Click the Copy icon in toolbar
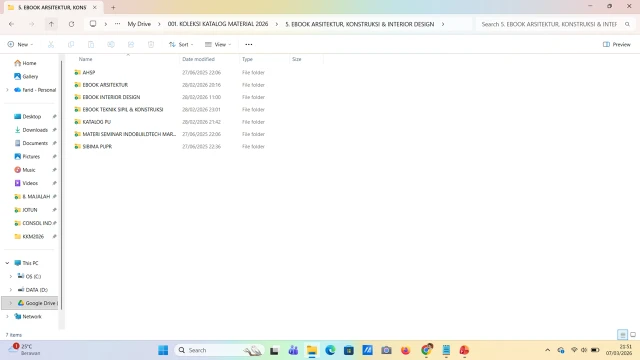Viewport: 640px width, 360px height. click(71, 44)
